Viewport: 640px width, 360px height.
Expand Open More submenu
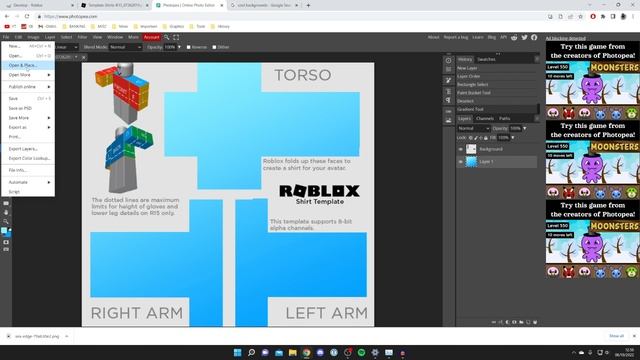pyautogui.click(x=28, y=75)
